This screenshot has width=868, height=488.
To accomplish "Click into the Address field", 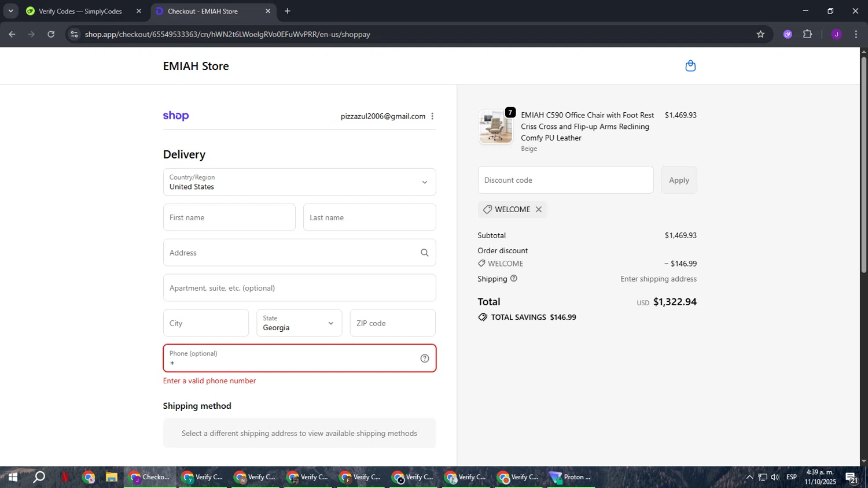I will point(299,253).
